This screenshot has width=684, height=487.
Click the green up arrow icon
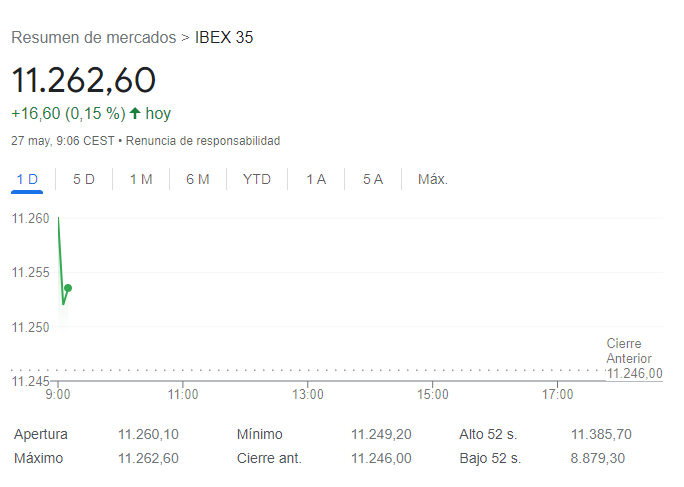135,113
